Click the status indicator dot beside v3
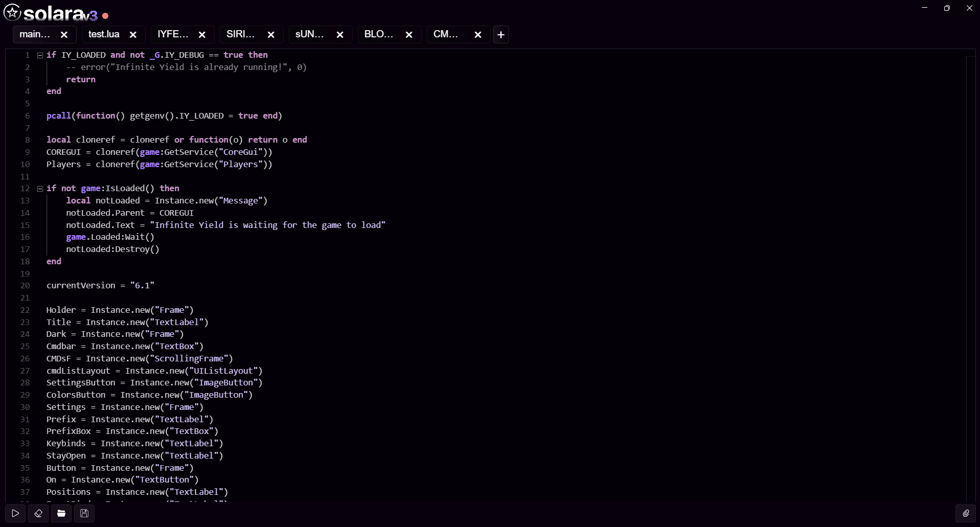This screenshot has width=980, height=527. (x=105, y=16)
